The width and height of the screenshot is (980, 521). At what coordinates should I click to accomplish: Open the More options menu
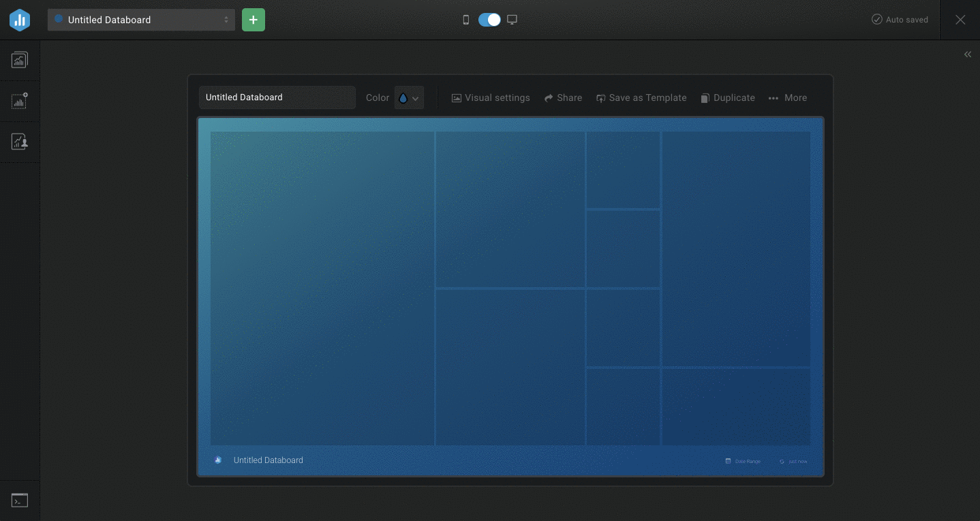point(788,98)
